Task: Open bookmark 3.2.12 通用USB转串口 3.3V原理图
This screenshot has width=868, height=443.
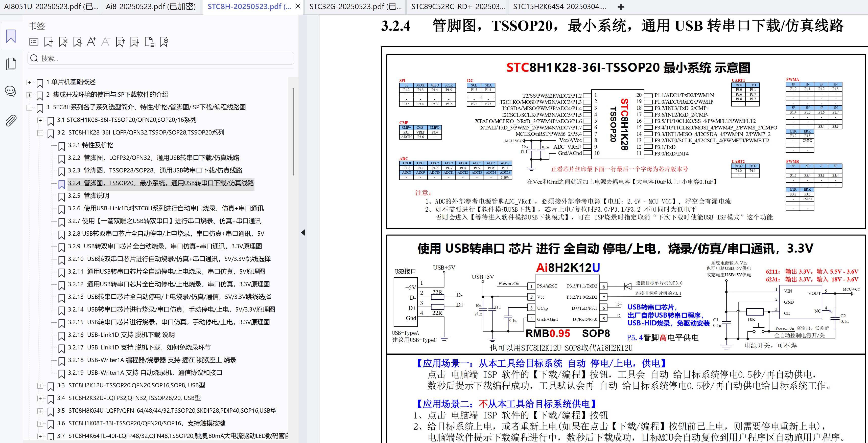Action: 169,284
